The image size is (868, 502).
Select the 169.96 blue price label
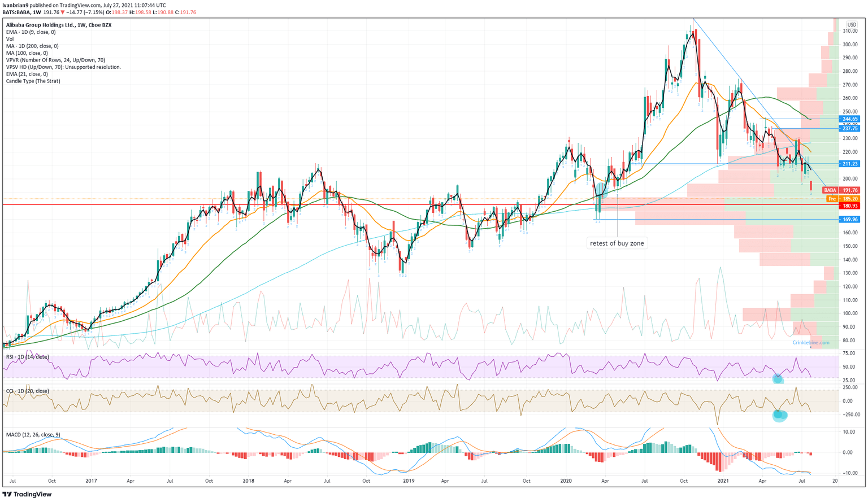[850, 219]
